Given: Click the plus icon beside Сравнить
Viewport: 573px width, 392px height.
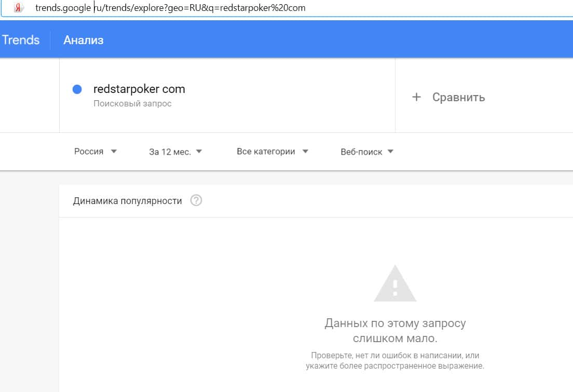Looking at the screenshot, I should pyautogui.click(x=416, y=97).
